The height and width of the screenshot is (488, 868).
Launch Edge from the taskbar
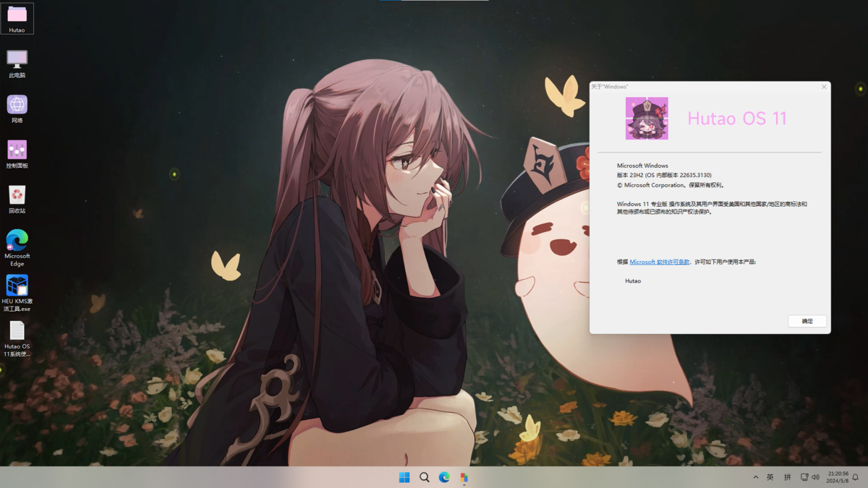444,477
